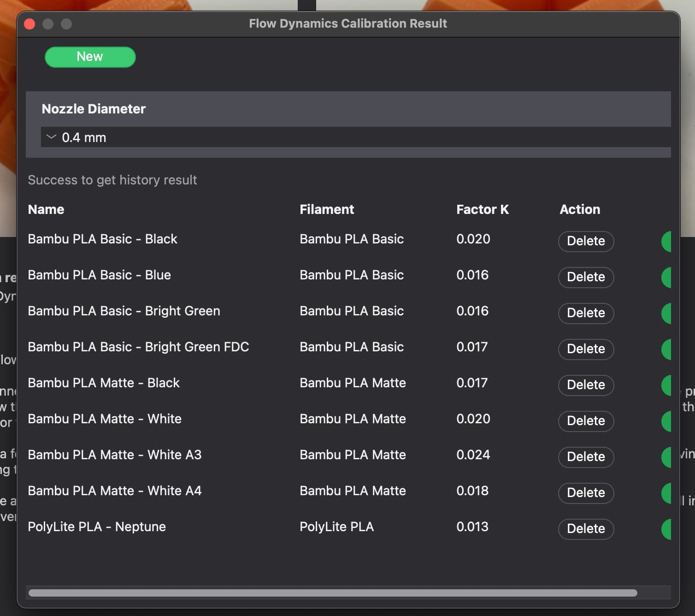Screen dimensions: 695x616
Task: Select the name Bambu PLA Matte - White A3
Action: tap(115, 455)
